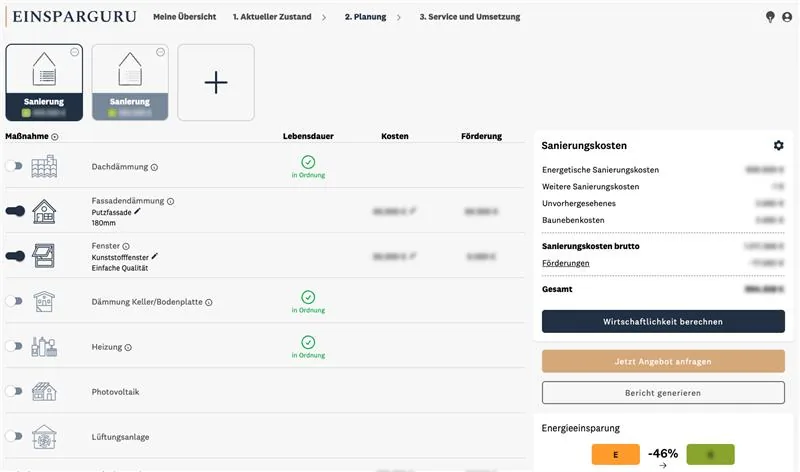Click the 180mm insulation thickness text
This screenshot has width=800, height=472.
(104, 223)
